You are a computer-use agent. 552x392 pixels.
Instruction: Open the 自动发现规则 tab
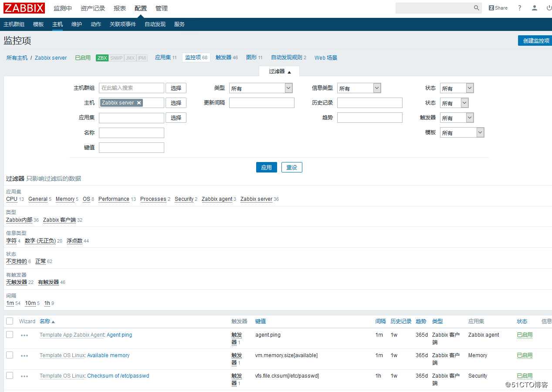tap(288, 57)
